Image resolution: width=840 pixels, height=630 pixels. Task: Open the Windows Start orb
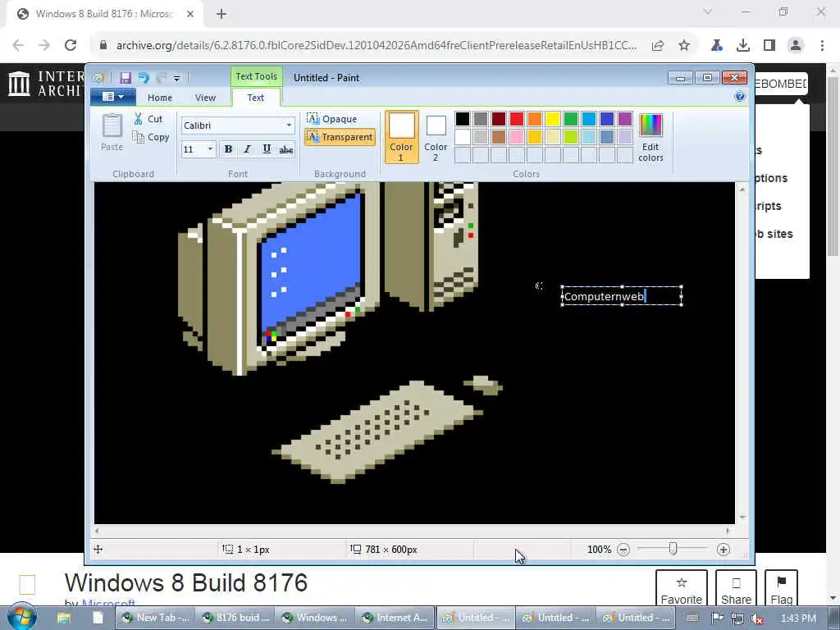tap(22, 617)
